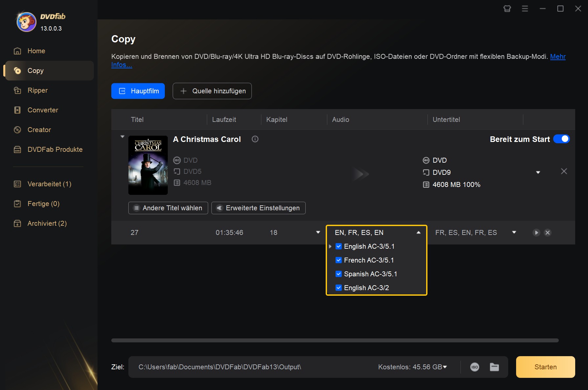Open the DVD9 output size dropdown
588x390 pixels.
[538, 172]
